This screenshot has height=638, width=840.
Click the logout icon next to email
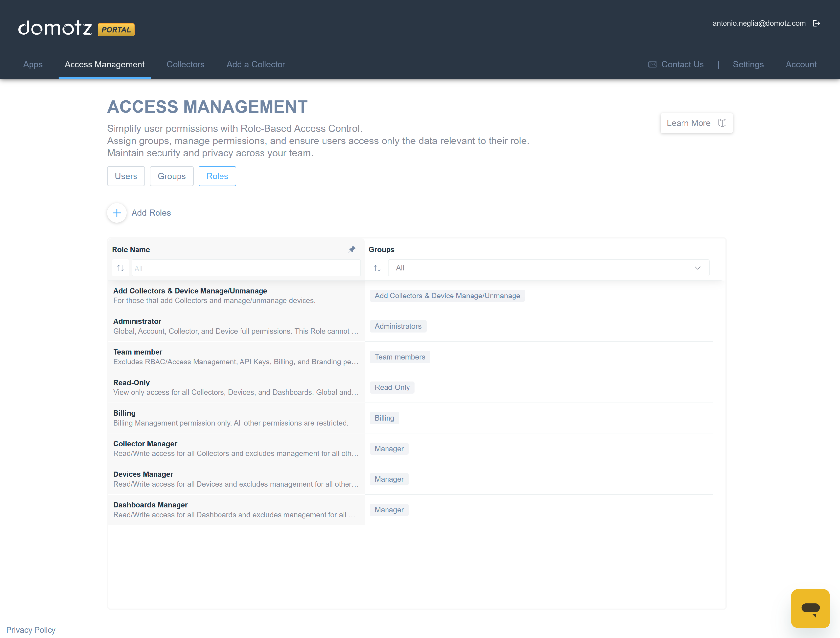pos(816,24)
